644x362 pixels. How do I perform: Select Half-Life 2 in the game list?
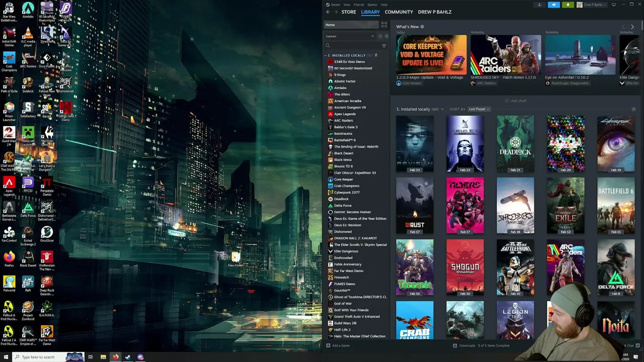[x=342, y=330]
